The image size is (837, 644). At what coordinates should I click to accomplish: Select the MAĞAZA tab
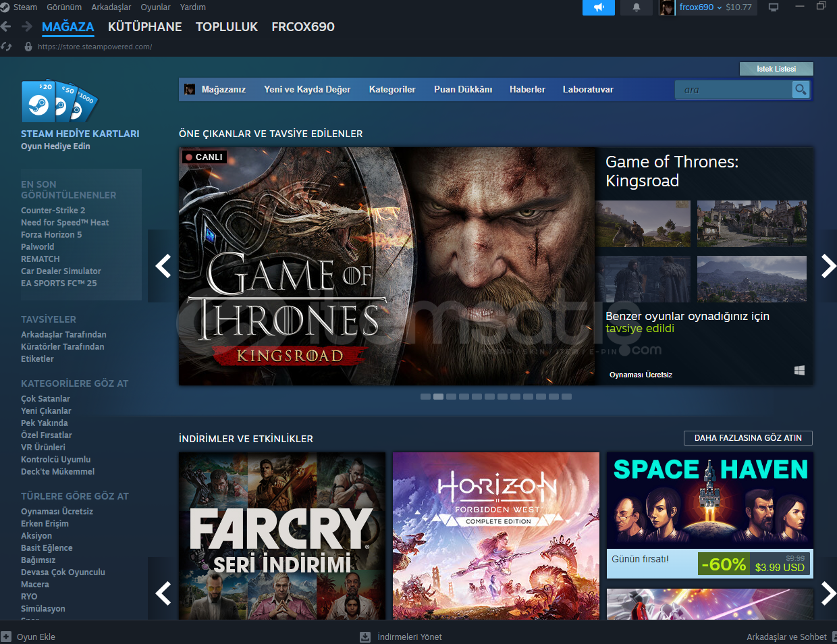[x=67, y=27]
